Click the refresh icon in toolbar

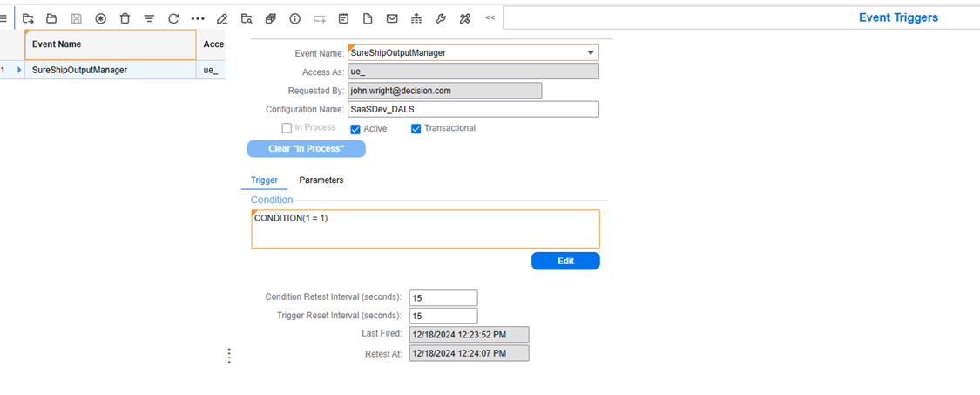coord(173,18)
